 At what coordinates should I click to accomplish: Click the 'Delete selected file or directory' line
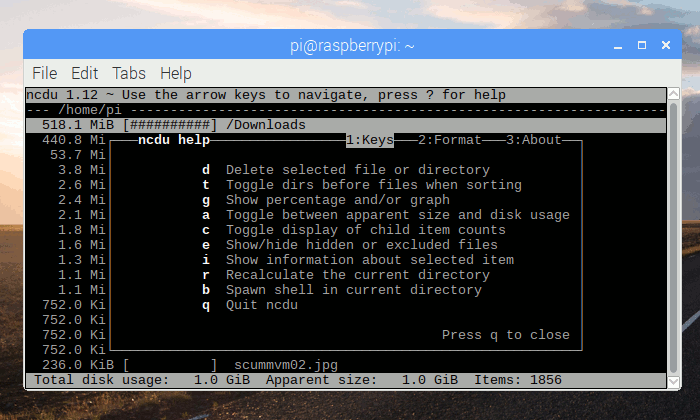[x=357, y=170]
